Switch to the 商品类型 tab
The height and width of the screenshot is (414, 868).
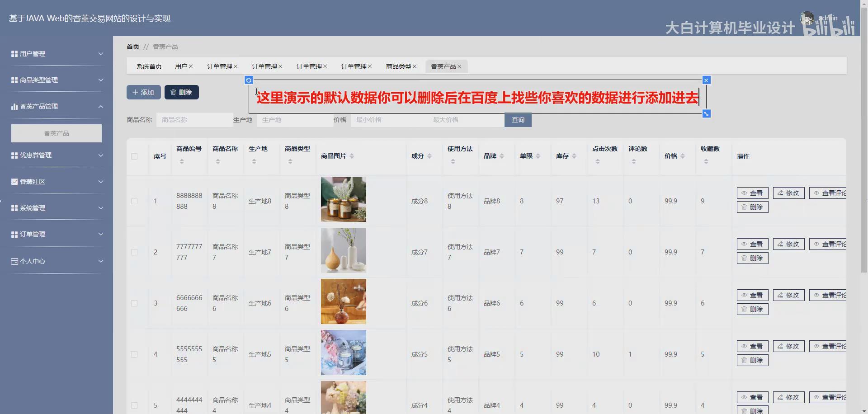pyautogui.click(x=399, y=66)
